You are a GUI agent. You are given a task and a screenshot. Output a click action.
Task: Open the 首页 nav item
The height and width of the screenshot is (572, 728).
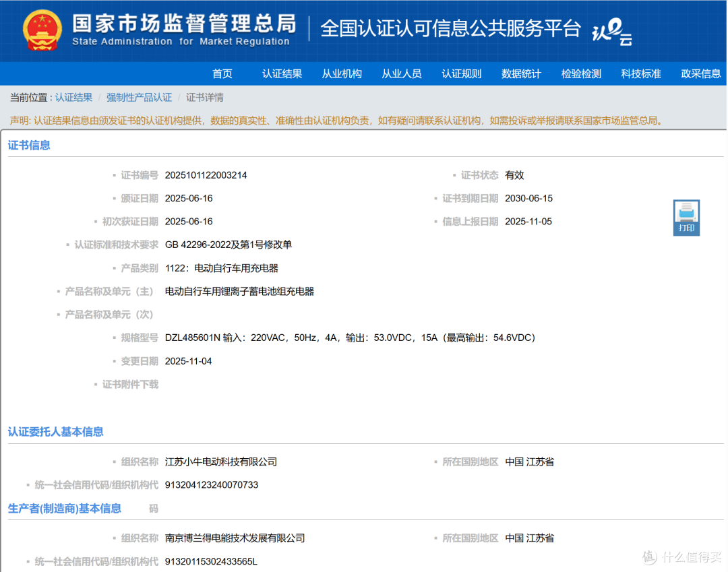click(x=222, y=73)
